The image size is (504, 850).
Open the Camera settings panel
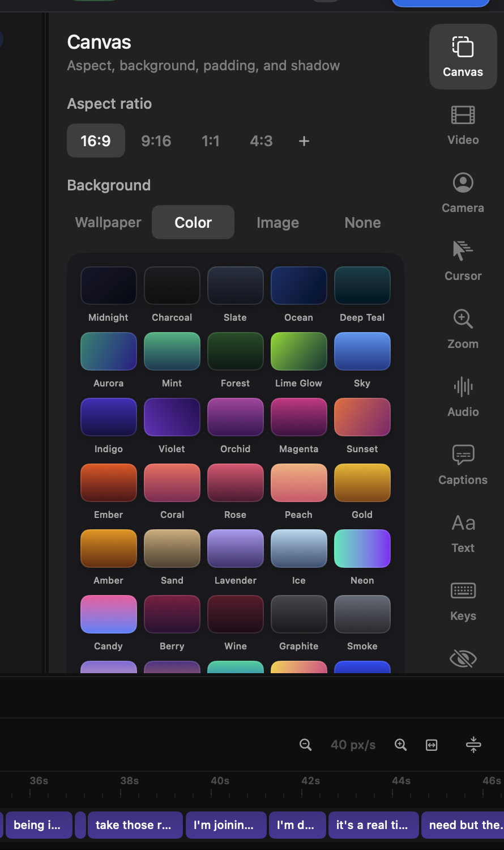click(x=463, y=193)
